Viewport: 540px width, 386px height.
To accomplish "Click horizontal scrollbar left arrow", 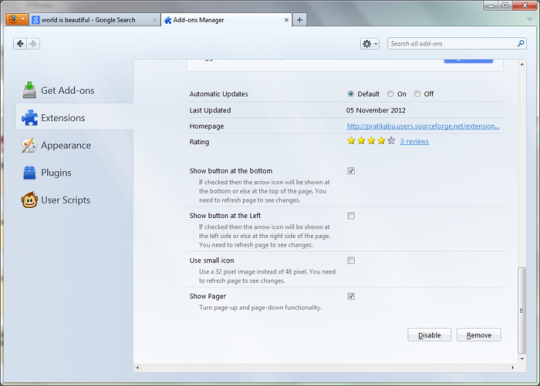I will click(137, 368).
